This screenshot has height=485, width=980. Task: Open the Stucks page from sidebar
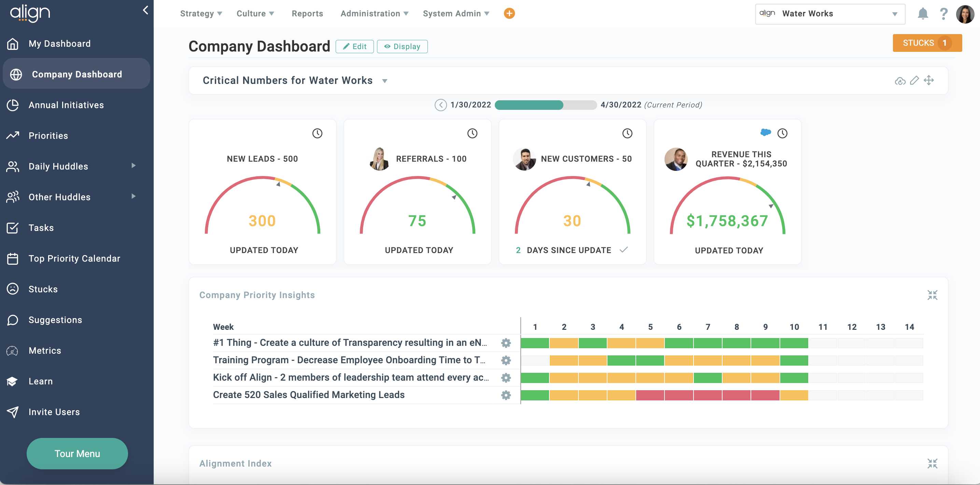point(43,289)
